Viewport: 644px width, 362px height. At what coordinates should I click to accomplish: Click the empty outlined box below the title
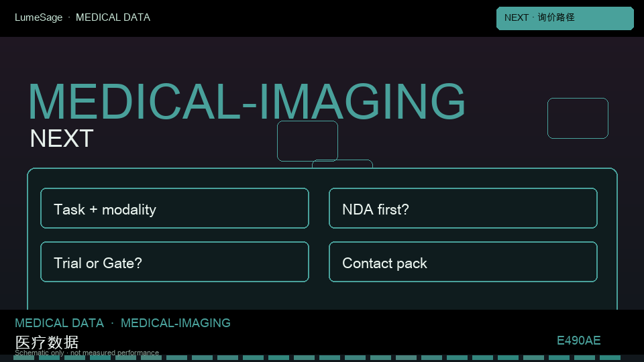(x=307, y=141)
